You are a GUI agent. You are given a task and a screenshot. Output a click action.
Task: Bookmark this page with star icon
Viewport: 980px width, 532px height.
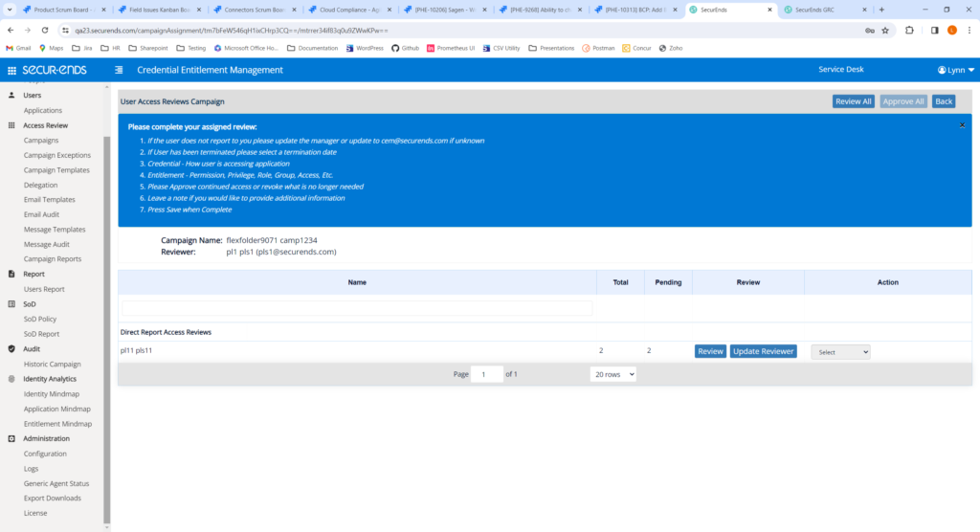pos(885,30)
